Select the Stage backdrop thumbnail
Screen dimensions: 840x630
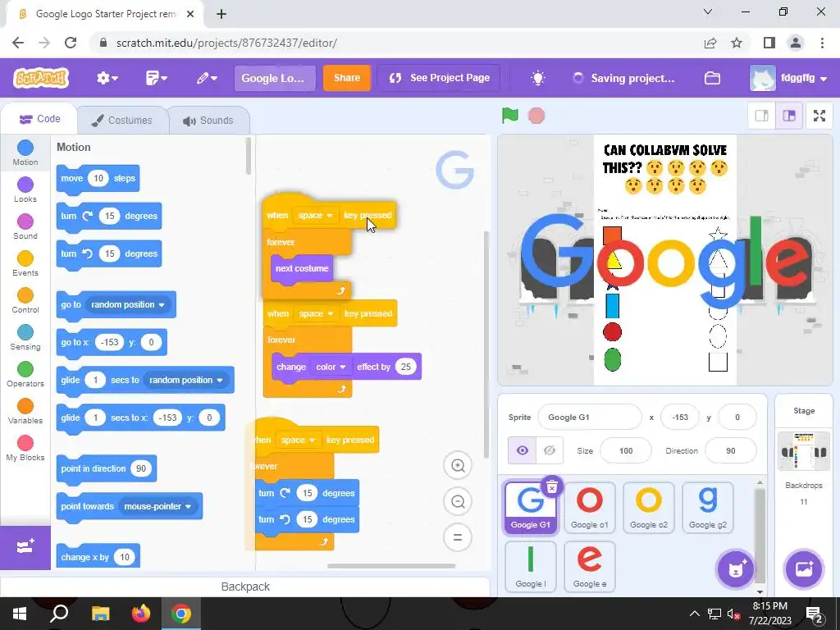click(804, 451)
